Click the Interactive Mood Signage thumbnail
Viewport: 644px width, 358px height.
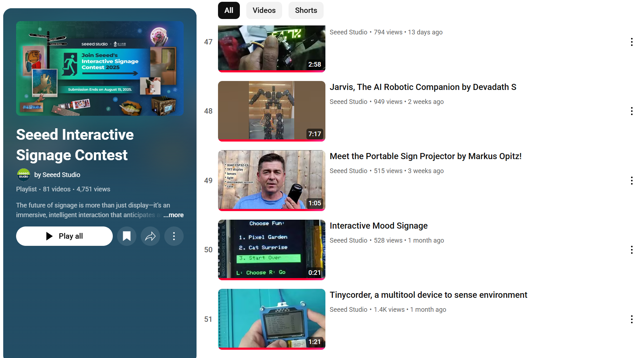point(271,249)
